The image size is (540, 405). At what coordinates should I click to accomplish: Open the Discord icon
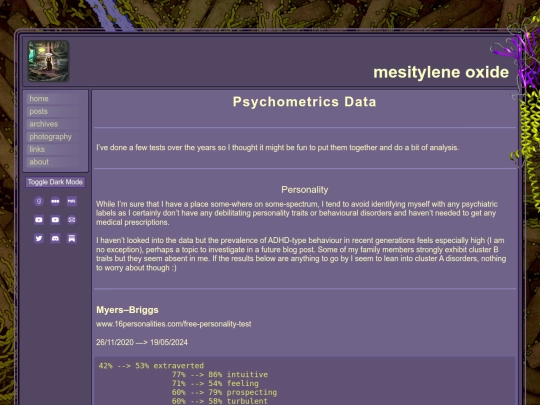pyautogui.click(x=55, y=238)
